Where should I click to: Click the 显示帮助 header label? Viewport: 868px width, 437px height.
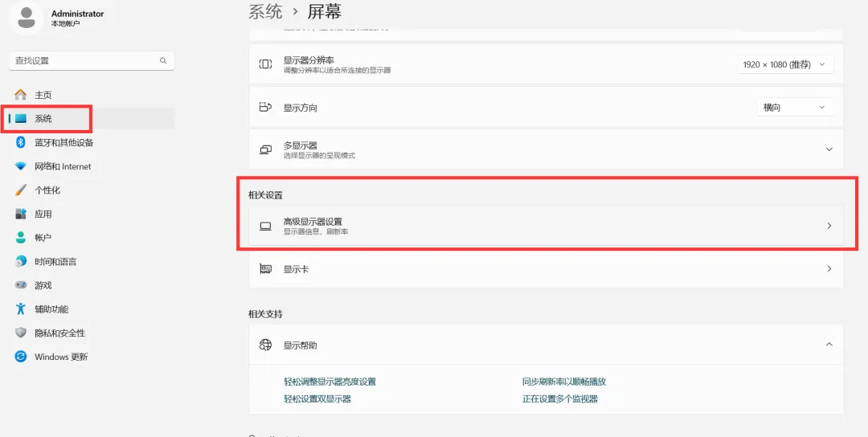tap(301, 345)
